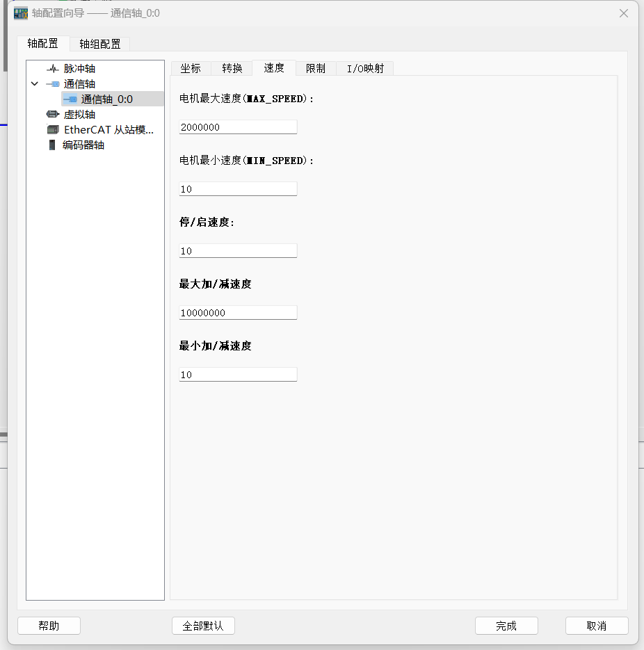Image resolution: width=644 pixels, height=650 pixels.
Task: Click the MIN_SPEED input field
Action: [x=238, y=189]
